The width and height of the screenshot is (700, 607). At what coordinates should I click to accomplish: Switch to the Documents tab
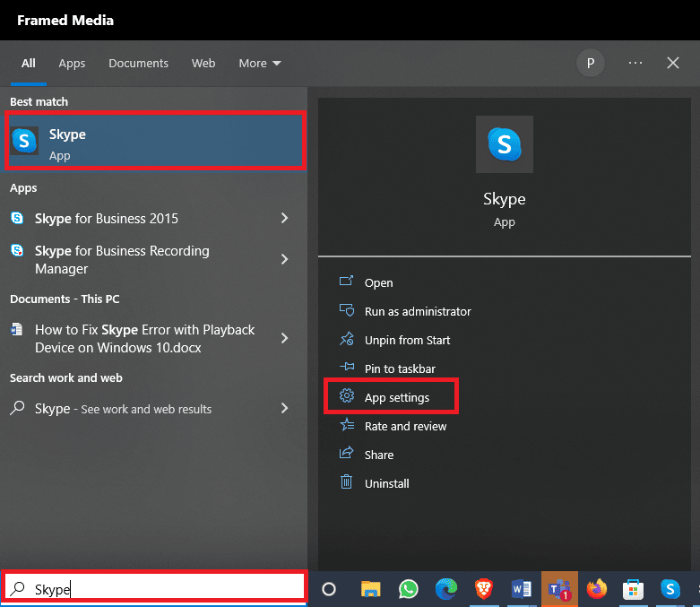pos(138,64)
